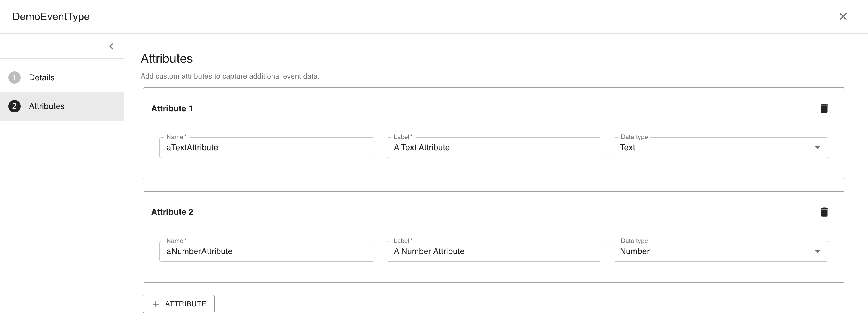Screen dimensions: 868x336
Task: Focus the Label field 'A Text Attribute'
Action: tap(493, 147)
